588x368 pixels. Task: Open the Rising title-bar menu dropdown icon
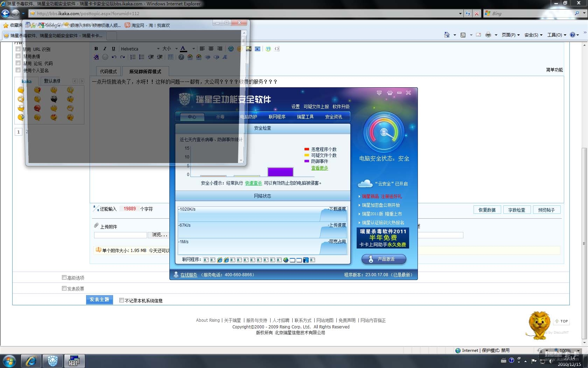379,93
